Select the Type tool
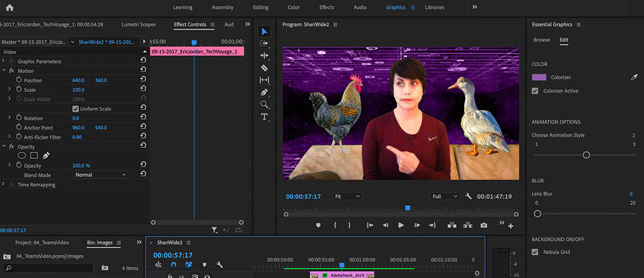Viewport: 644px width, 278px height. pyautogui.click(x=264, y=116)
